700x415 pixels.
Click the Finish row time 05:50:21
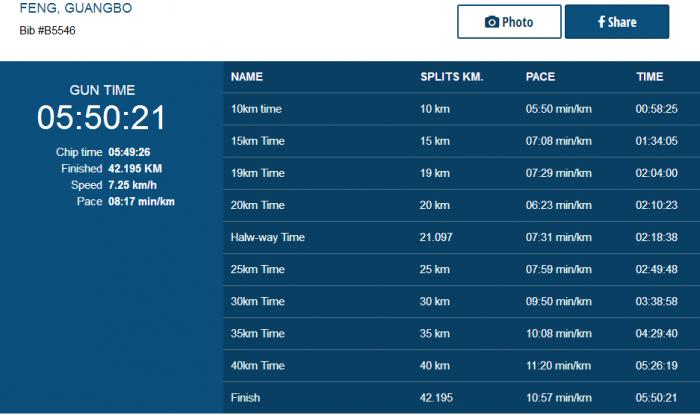coord(656,398)
